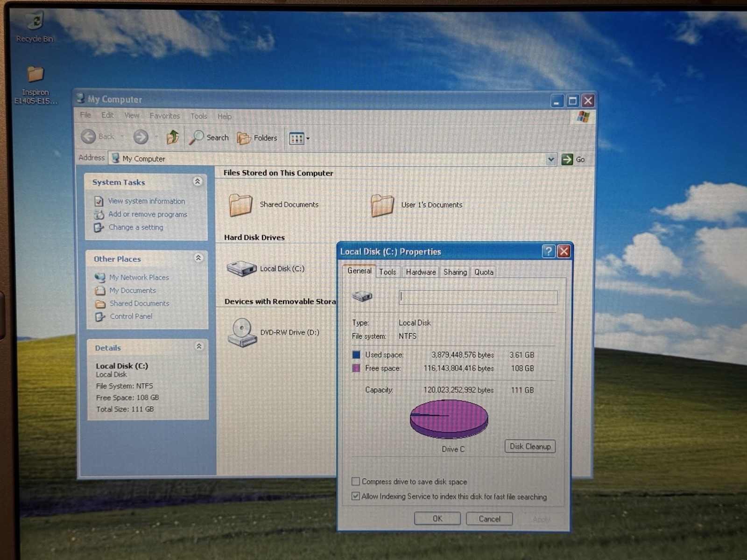
Task: Click Cancel in Properties dialog
Action: point(489,519)
